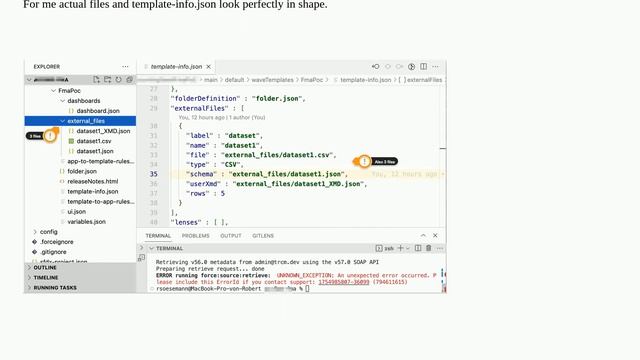This screenshot has height=360, width=640.
Task: Kill terminal with the trash icon
Action: tap(429, 248)
